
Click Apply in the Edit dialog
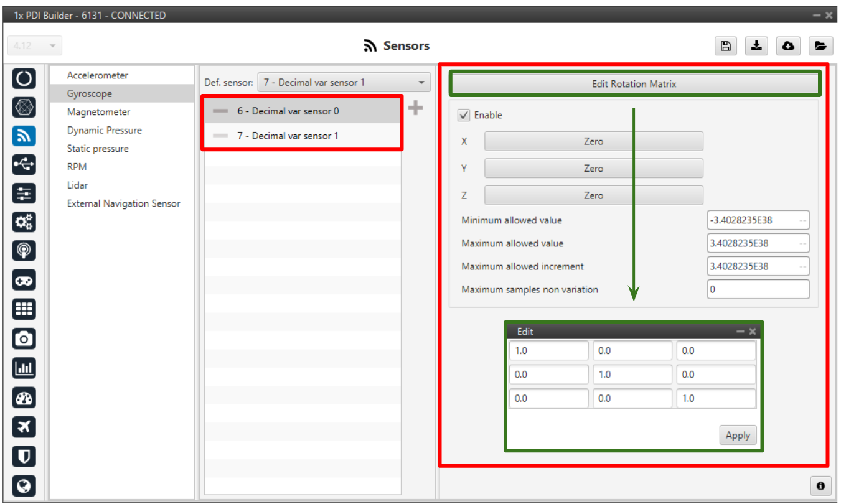[x=738, y=436]
